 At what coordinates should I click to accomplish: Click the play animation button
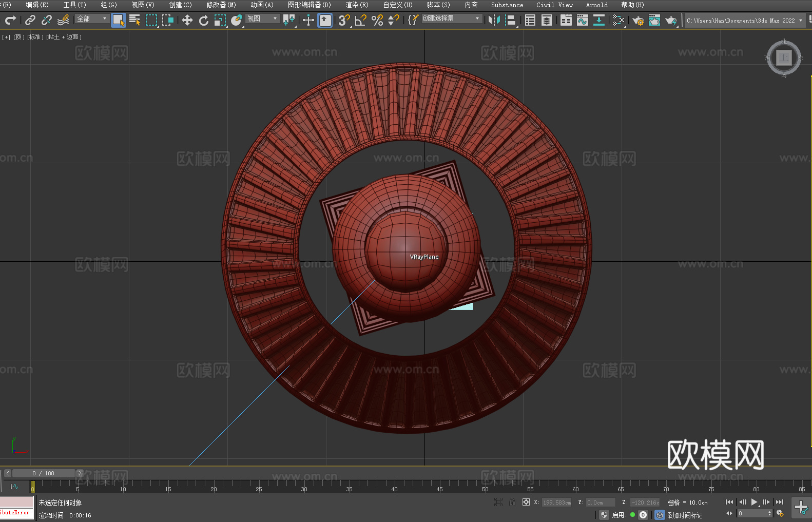coord(754,502)
